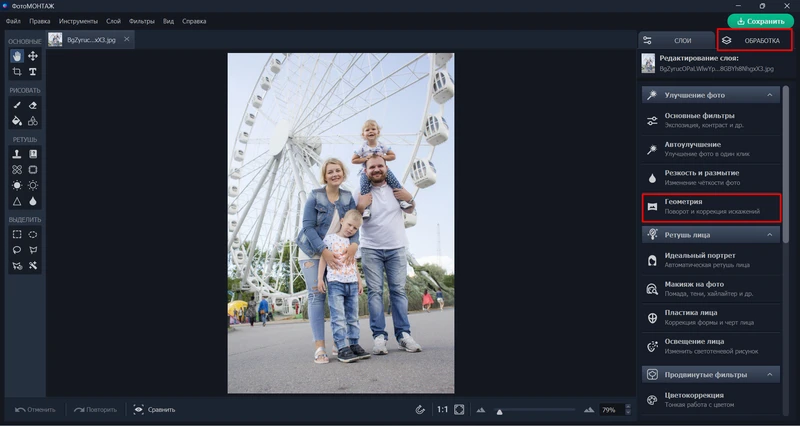Open Основные фильтры settings

(711, 120)
